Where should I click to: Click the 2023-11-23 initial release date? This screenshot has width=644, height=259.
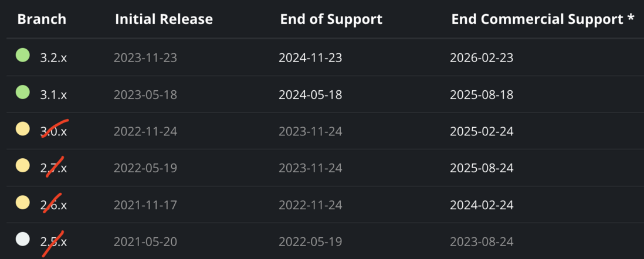[145, 58]
